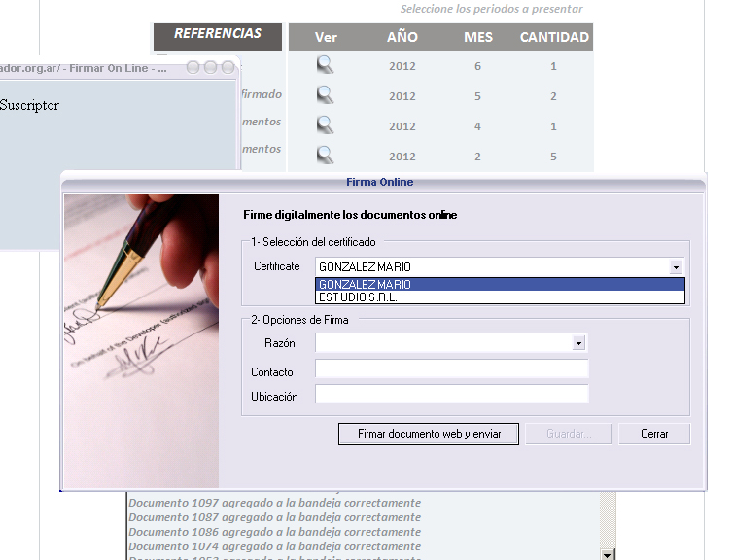Viewport: 735px width, 560px height.
Task: Focus the Contacto text field
Action: click(451, 369)
